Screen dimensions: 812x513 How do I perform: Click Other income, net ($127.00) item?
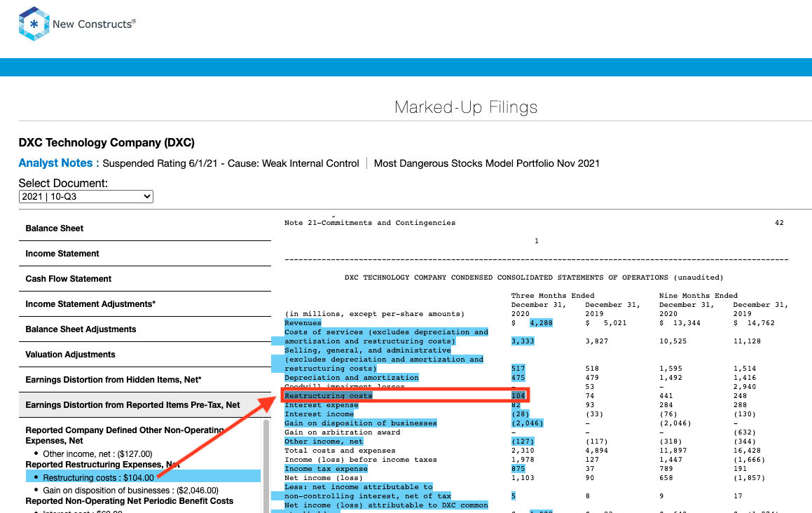pyautogui.click(x=98, y=454)
